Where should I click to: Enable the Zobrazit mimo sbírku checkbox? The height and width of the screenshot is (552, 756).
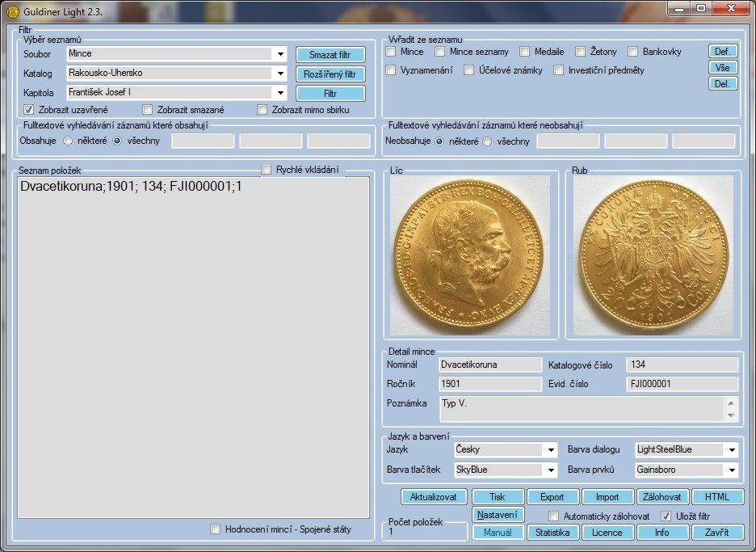coord(262,110)
